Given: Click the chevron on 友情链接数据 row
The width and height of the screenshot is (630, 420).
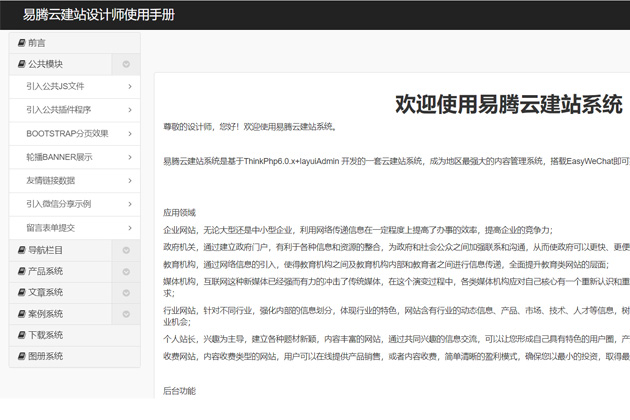Looking at the screenshot, I should coord(130,181).
